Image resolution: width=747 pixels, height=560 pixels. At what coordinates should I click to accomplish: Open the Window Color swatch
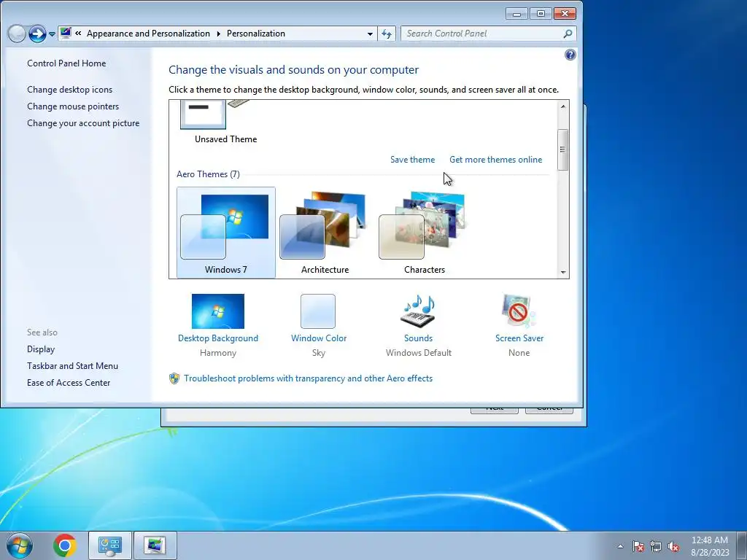pos(318,311)
